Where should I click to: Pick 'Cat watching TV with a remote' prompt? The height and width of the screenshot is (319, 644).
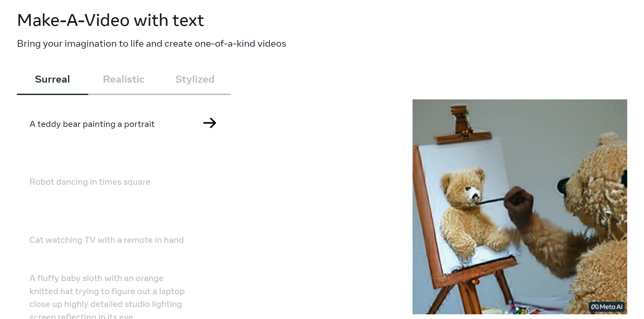click(106, 240)
